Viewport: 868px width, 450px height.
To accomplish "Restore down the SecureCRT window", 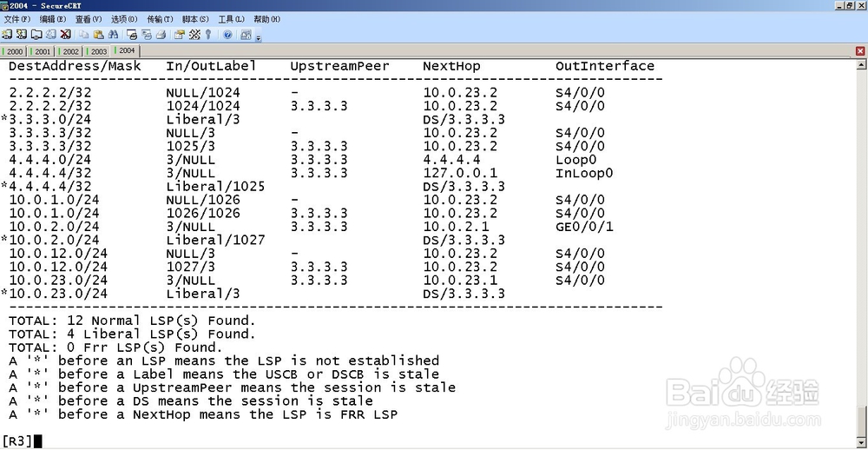I will point(851,5).
